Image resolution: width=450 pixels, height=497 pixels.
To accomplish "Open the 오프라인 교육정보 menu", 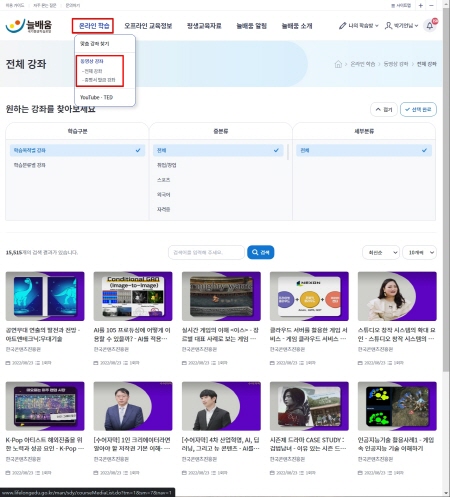I will (148, 26).
